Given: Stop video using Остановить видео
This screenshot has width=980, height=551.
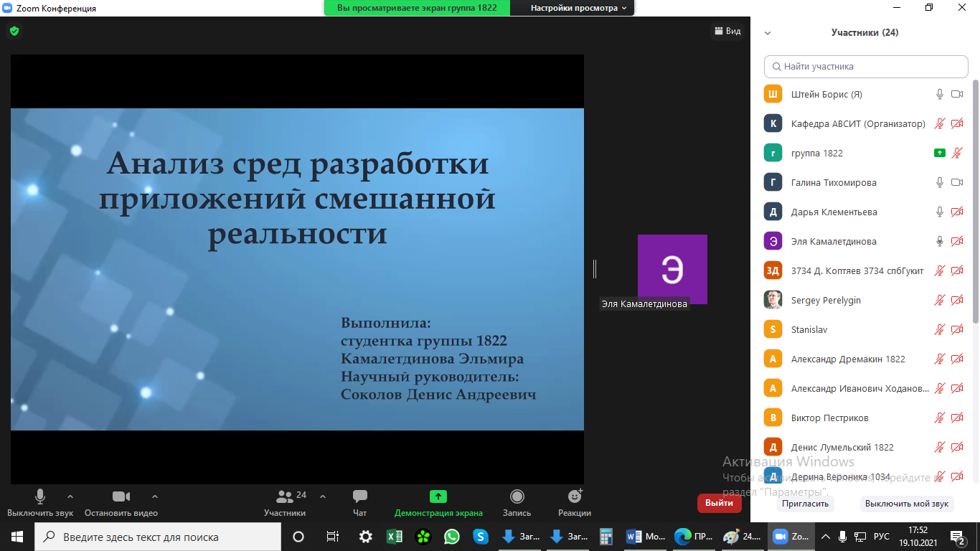Looking at the screenshot, I should [121, 496].
